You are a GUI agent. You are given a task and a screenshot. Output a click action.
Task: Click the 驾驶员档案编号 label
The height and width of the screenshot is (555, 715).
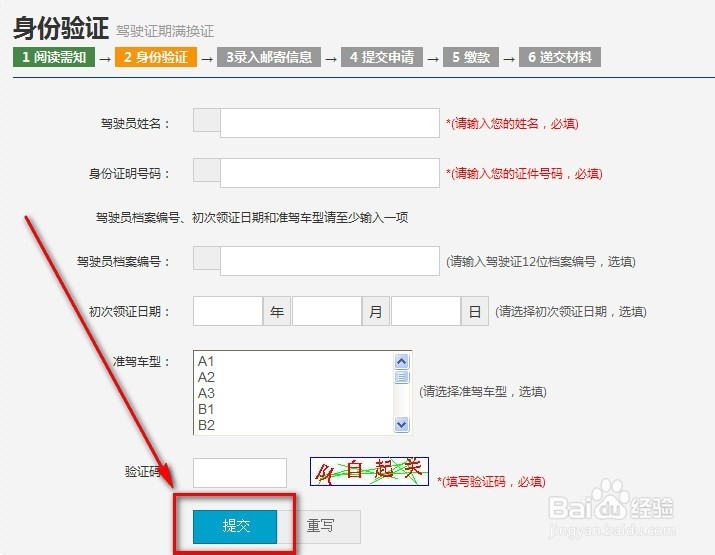[123, 262]
